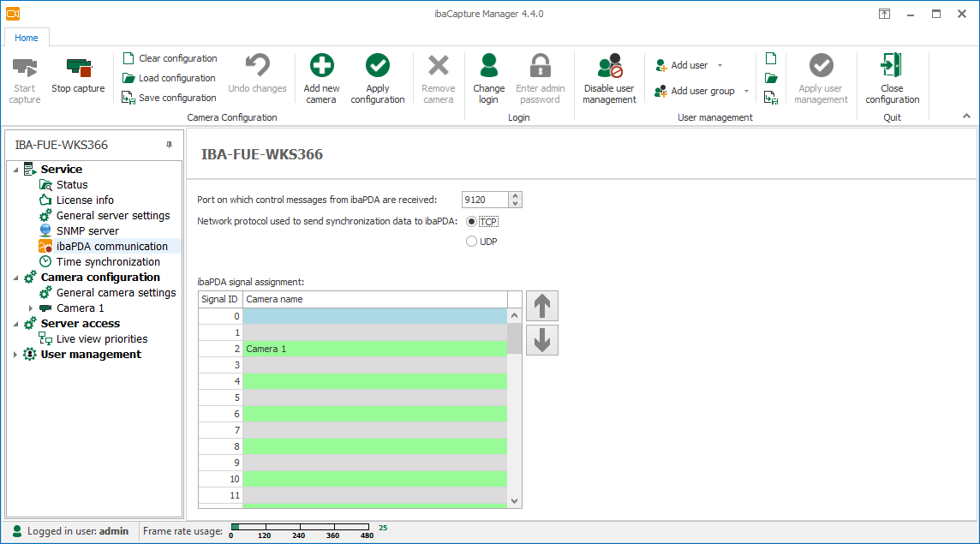Click Save configuration button
This screenshot has width=980, height=544.
(170, 98)
